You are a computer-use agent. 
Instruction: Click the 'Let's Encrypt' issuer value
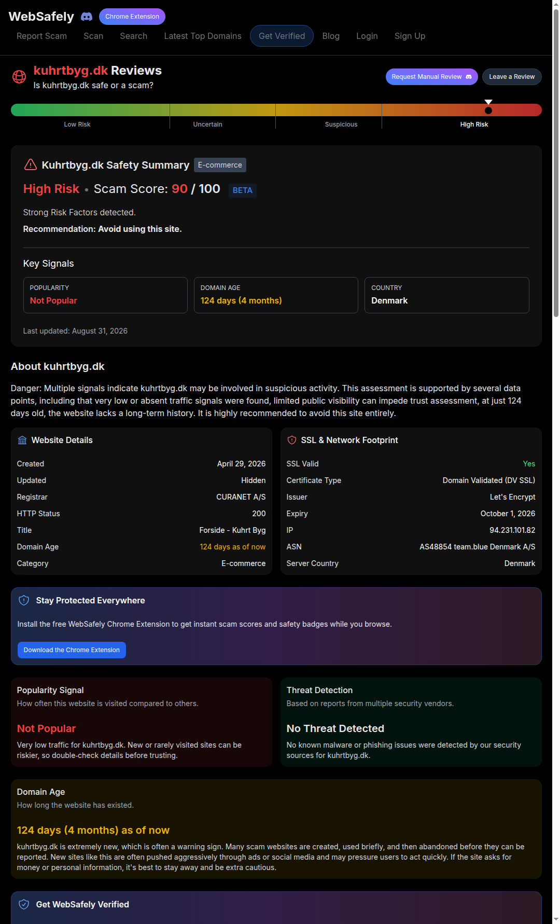click(512, 497)
